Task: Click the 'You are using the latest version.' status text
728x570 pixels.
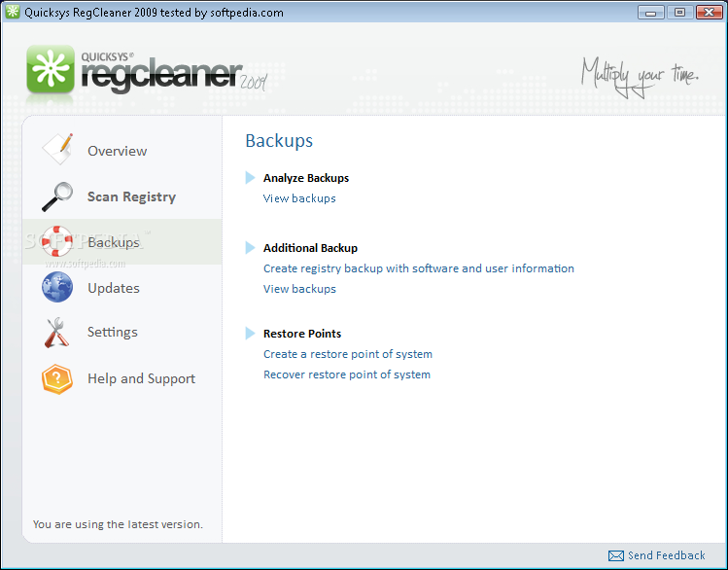Action: tap(118, 524)
